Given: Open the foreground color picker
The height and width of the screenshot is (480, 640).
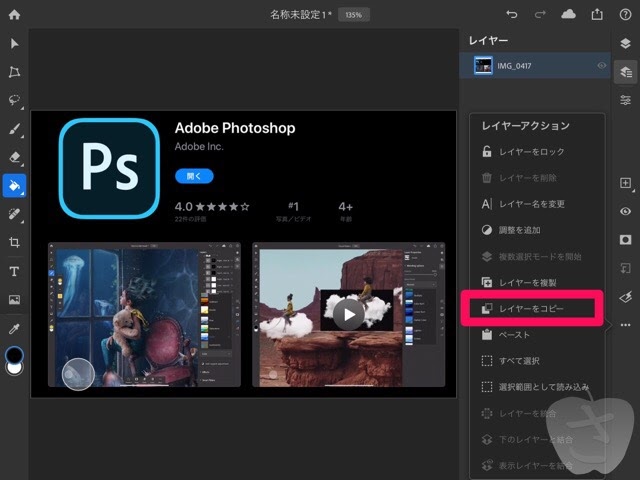Looking at the screenshot, I should (14, 354).
